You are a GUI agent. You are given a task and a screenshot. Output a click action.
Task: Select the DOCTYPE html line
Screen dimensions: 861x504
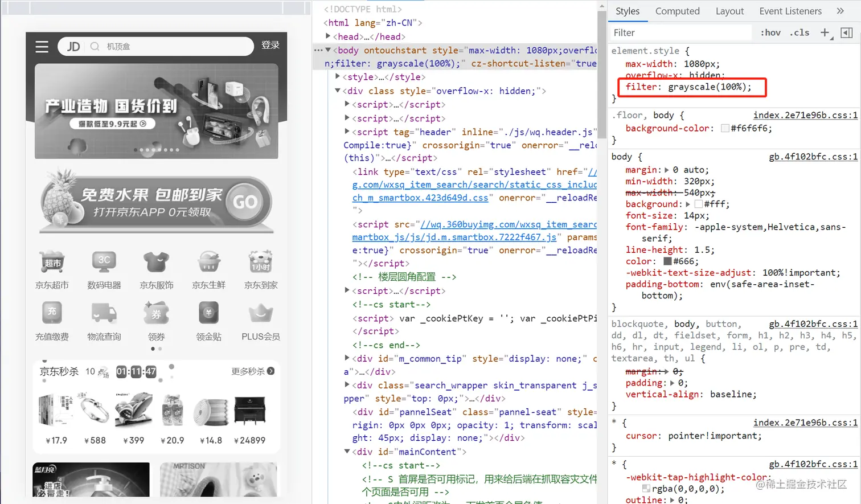click(x=363, y=9)
